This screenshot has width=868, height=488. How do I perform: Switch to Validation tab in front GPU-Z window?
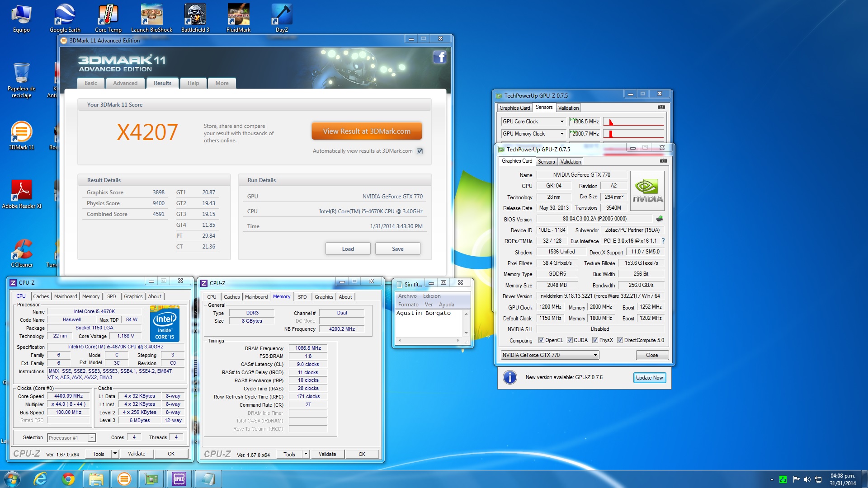(571, 162)
